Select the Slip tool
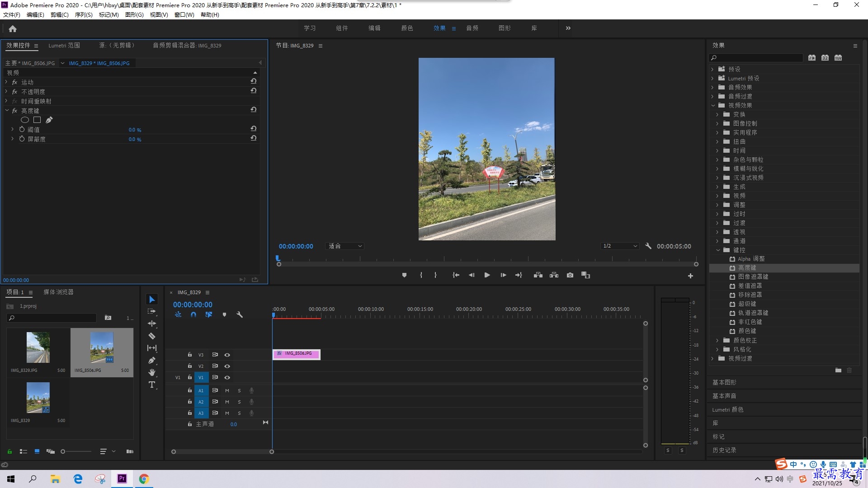This screenshot has width=868, height=488. coord(152,348)
